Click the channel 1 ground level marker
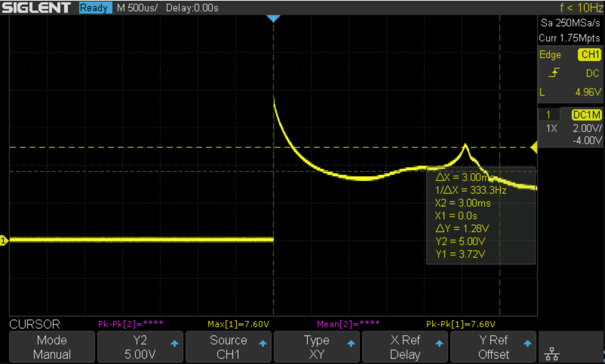Image resolution: width=605 pixels, height=364 pixels. click(3, 240)
